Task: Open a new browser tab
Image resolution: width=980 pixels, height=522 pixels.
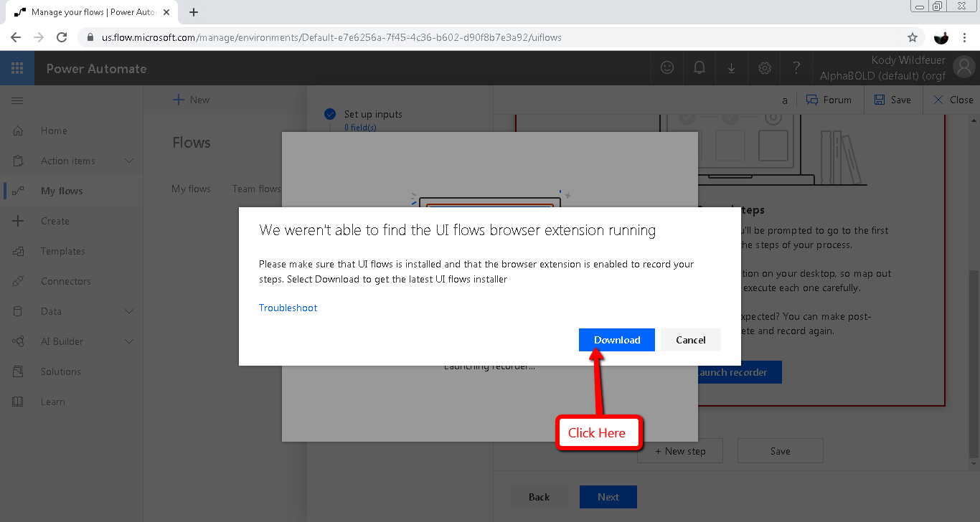Action: pyautogui.click(x=194, y=12)
